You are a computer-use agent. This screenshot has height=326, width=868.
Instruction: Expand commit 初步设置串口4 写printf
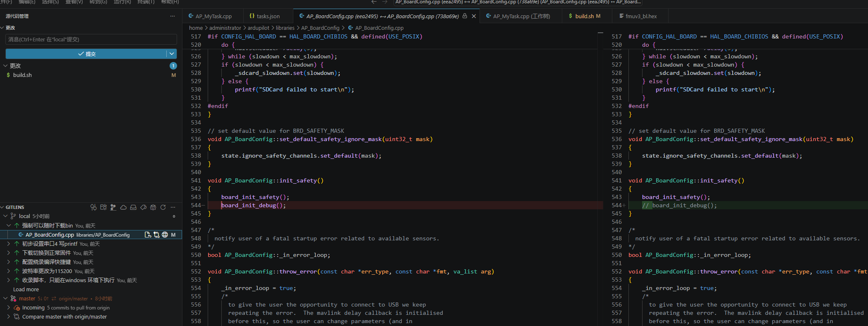(9, 244)
